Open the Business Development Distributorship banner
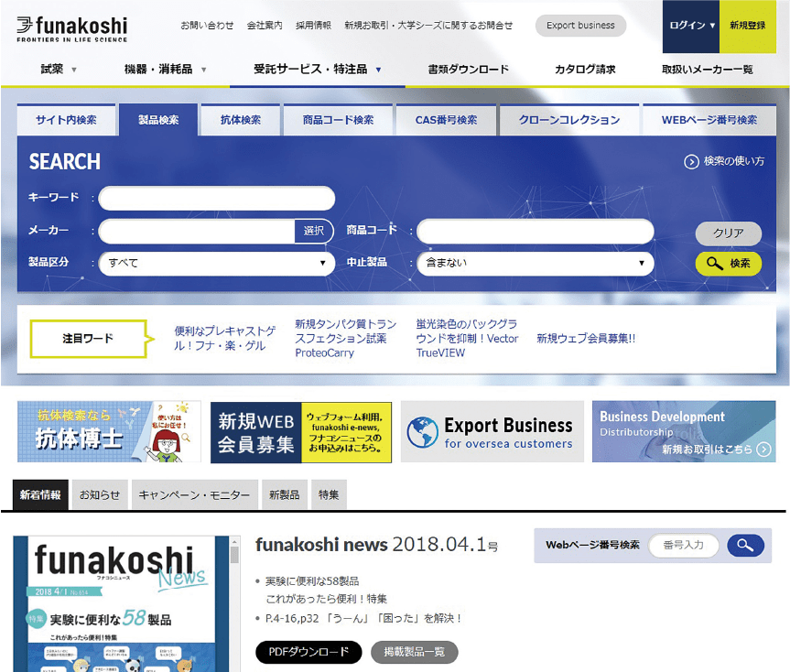This screenshot has width=790, height=672. click(x=683, y=431)
